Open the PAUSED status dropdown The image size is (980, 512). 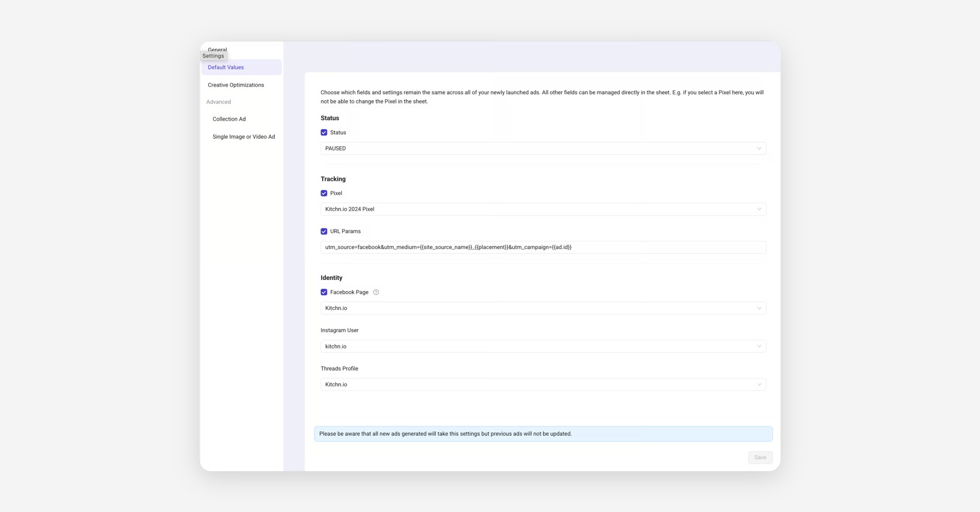(x=539, y=148)
